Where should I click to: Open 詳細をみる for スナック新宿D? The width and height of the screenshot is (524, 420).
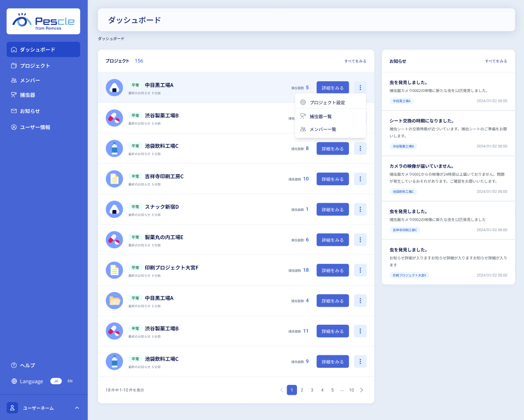coord(333,209)
